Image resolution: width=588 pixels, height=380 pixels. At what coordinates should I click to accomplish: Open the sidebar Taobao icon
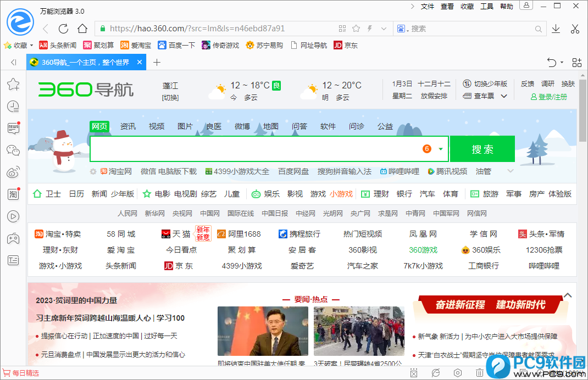14,194
